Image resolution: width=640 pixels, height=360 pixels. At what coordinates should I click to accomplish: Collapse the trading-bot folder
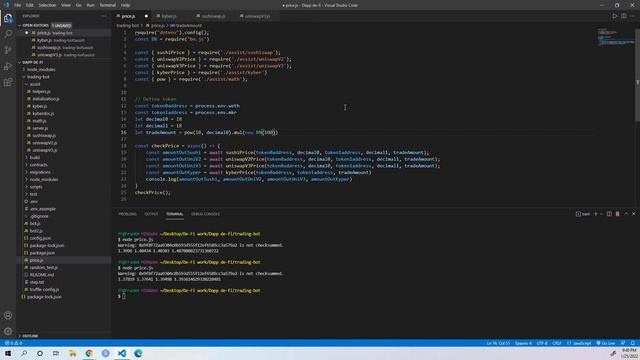tap(38, 77)
